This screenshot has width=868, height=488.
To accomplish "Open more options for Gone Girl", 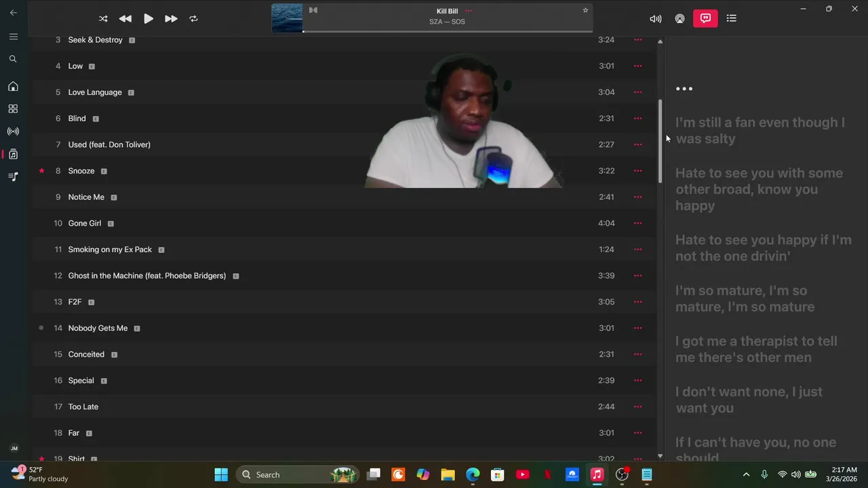I will click(637, 223).
